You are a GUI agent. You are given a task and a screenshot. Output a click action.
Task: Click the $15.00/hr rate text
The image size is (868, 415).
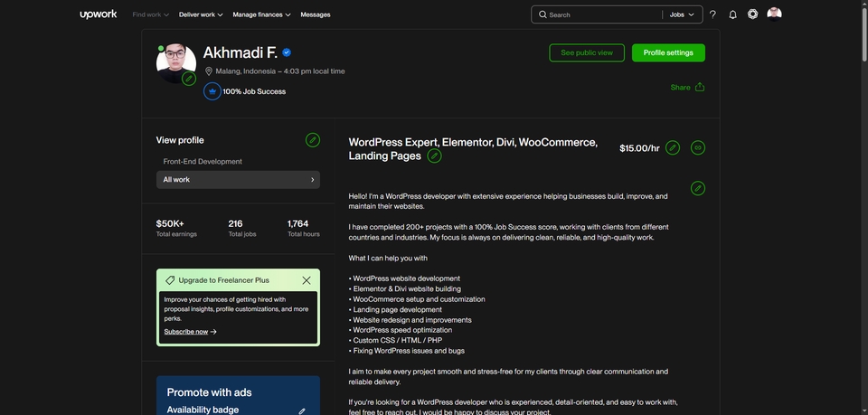[x=639, y=147]
